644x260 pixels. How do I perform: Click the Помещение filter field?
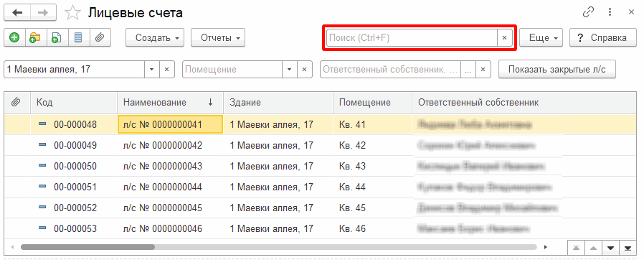click(x=232, y=70)
